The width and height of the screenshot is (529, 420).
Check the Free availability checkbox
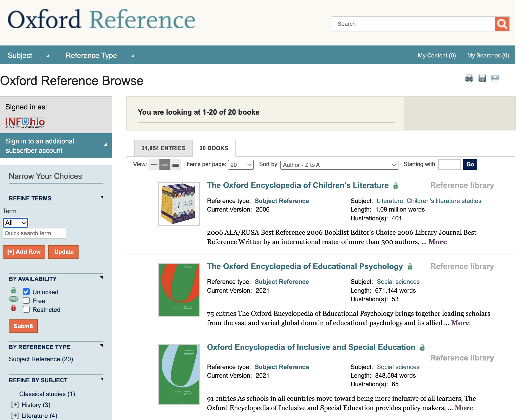(x=26, y=300)
